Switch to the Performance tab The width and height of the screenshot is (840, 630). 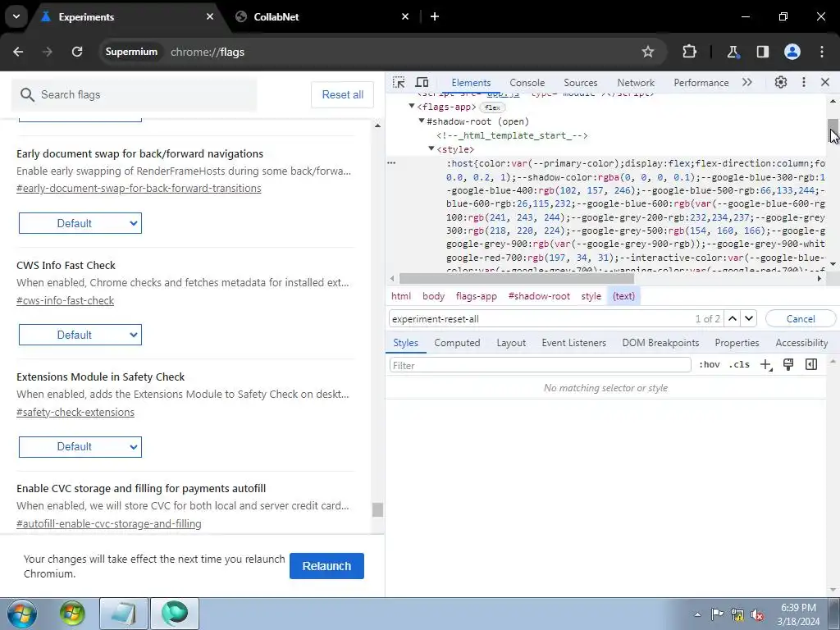(x=701, y=83)
